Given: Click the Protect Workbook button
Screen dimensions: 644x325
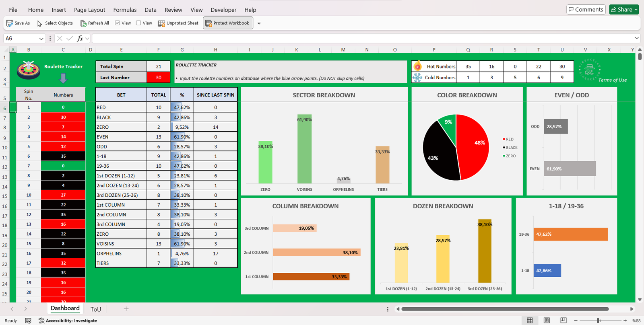Looking at the screenshot, I should (x=228, y=23).
